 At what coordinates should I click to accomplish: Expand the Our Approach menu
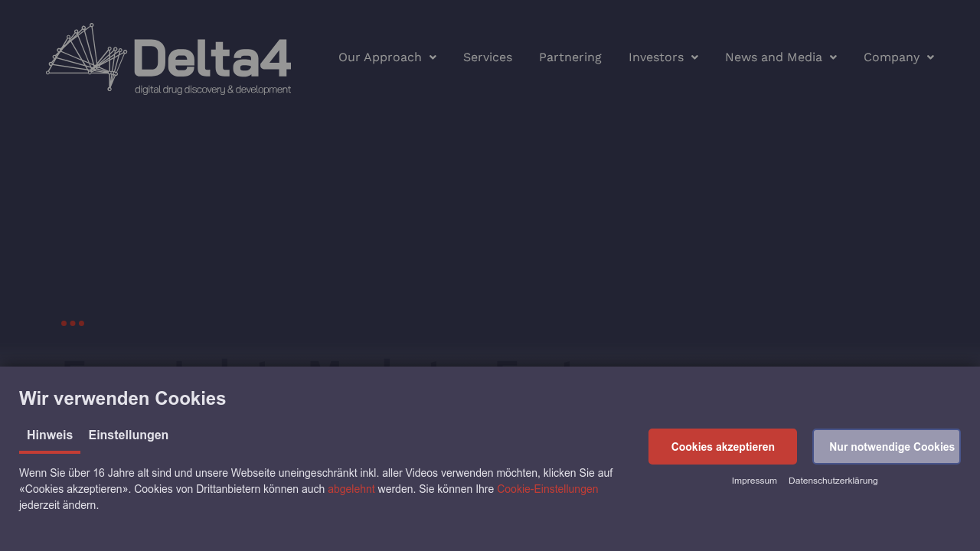[380, 57]
